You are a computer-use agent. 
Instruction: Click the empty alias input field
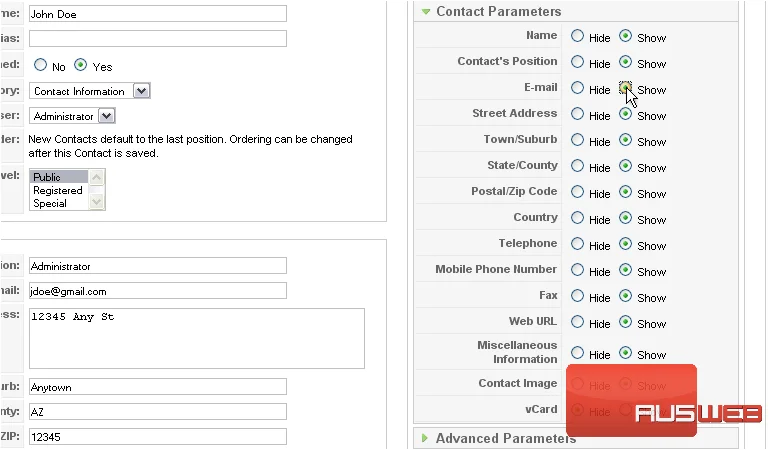click(x=158, y=39)
